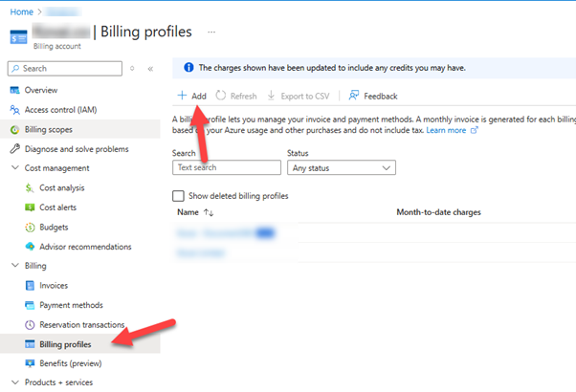This screenshot has width=576, height=392.
Task: Open the Status dropdown filter
Action: pos(342,167)
